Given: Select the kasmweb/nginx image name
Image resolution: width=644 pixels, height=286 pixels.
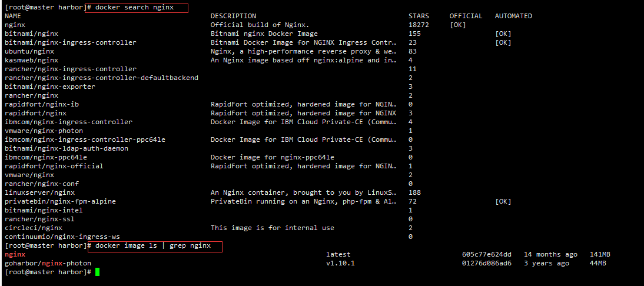Looking at the screenshot, I should tap(31, 60).
